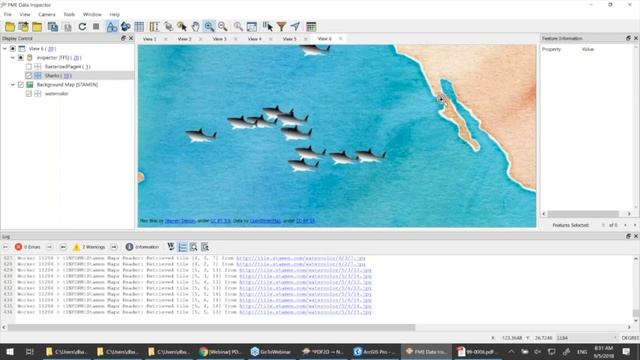Toggle the highlighted blue shapes toolbar icon
Viewport: 640px width, 360px height.
pyautogui.click(x=111, y=27)
